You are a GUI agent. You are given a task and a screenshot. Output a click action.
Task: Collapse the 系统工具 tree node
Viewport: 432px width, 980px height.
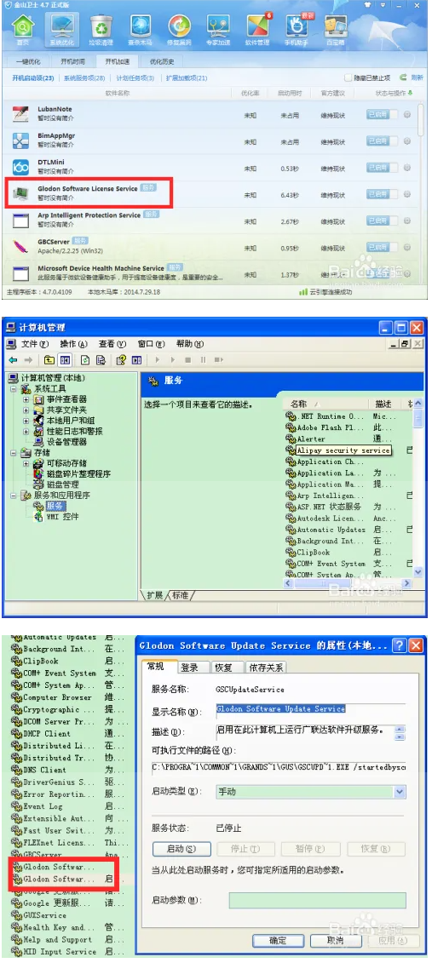coord(14,389)
